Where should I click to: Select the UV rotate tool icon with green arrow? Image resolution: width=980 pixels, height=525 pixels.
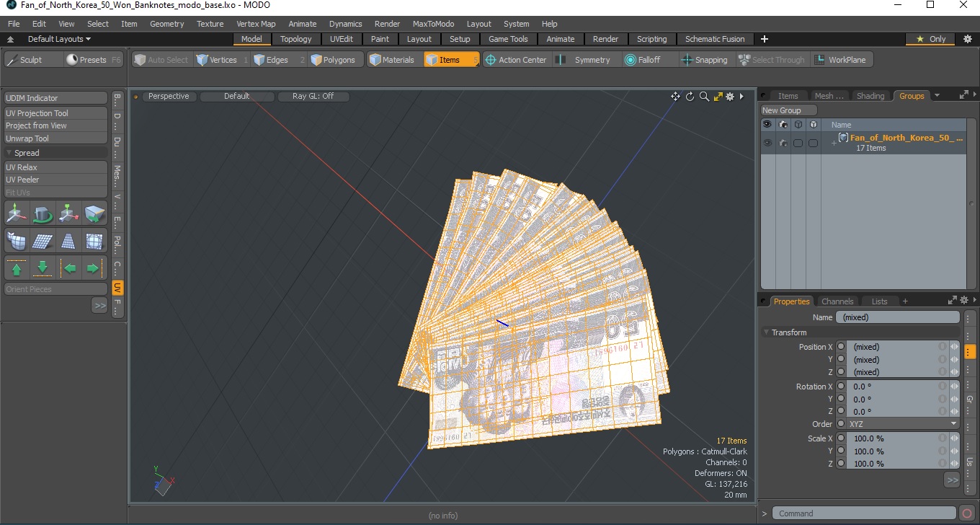pyautogui.click(x=43, y=214)
